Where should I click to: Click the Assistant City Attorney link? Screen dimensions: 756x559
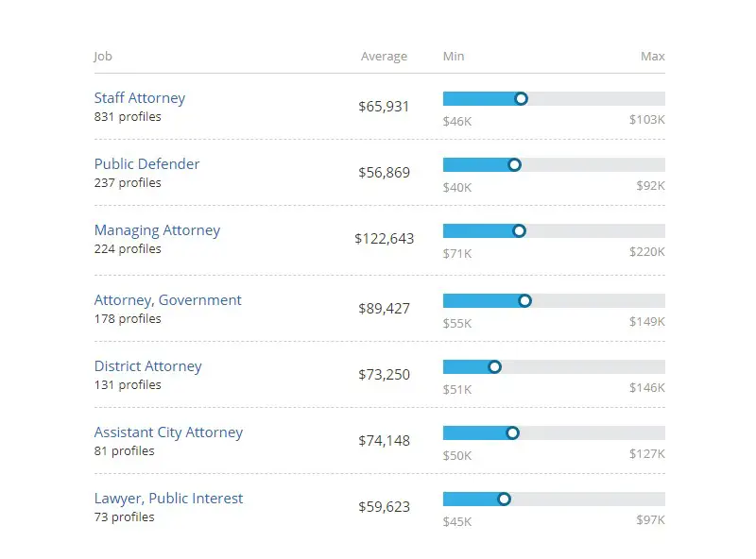(168, 432)
